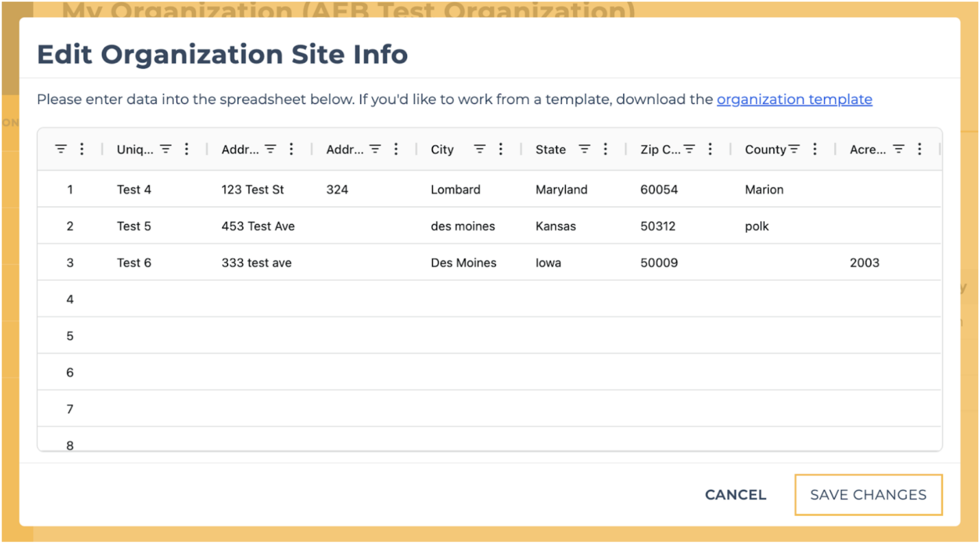Open the Unique Name column options menu
This screenshot has height=543, width=980.
[187, 149]
